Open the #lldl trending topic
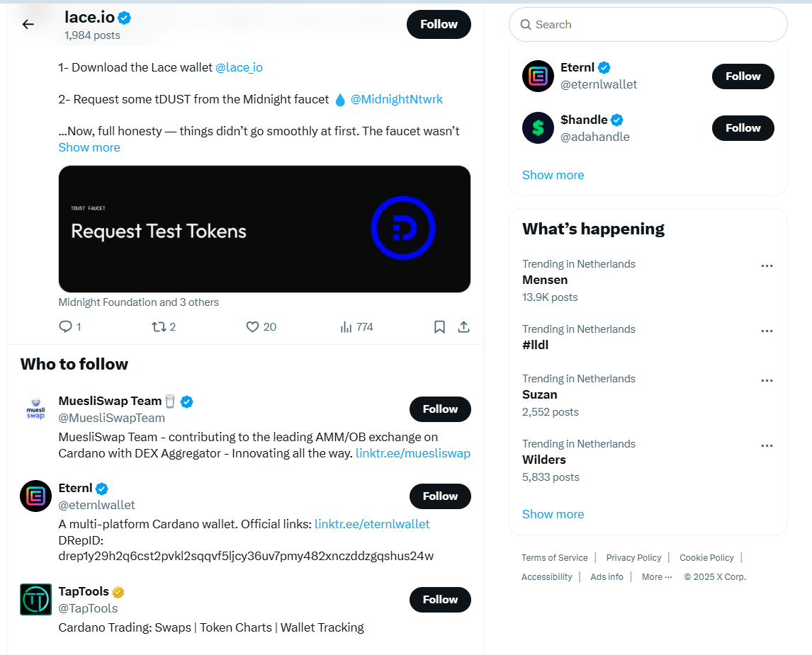Image resolution: width=812 pixels, height=655 pixels. coord(536,345)
